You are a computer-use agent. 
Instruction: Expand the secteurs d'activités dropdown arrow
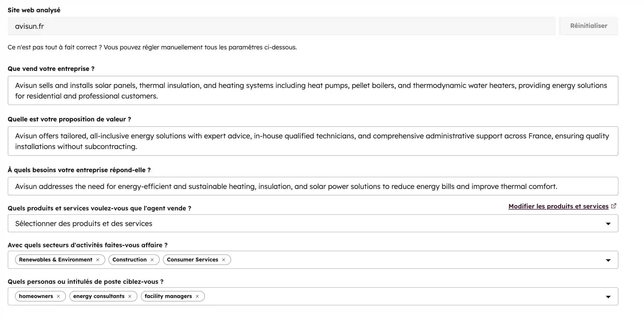click(608, 260)
